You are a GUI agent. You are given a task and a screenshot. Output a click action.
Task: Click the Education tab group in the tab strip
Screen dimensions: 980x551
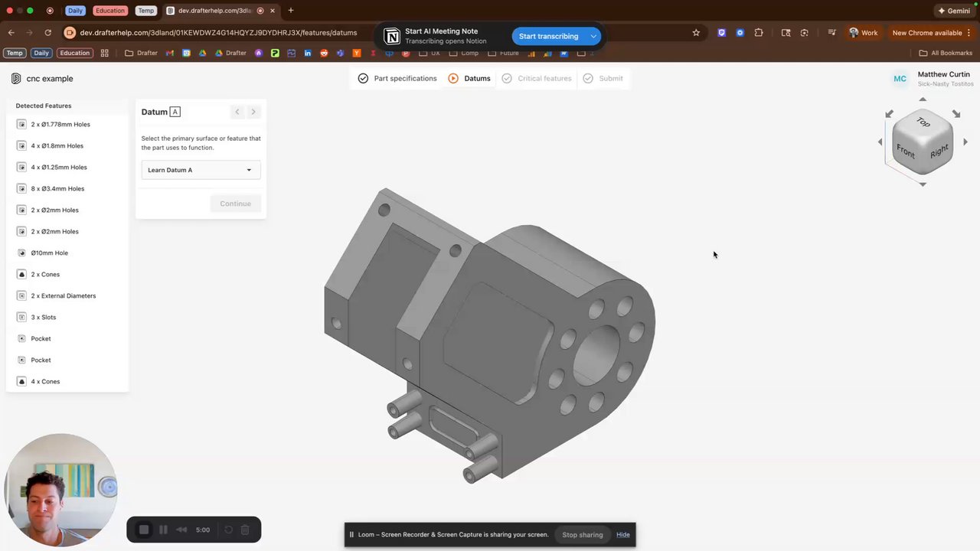tap(109, 11)
